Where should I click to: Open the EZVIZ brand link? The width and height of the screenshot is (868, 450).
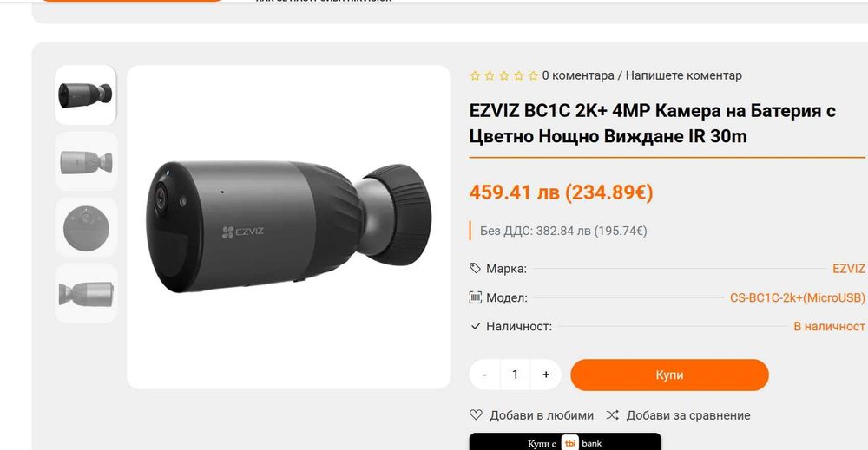(849, 269)
